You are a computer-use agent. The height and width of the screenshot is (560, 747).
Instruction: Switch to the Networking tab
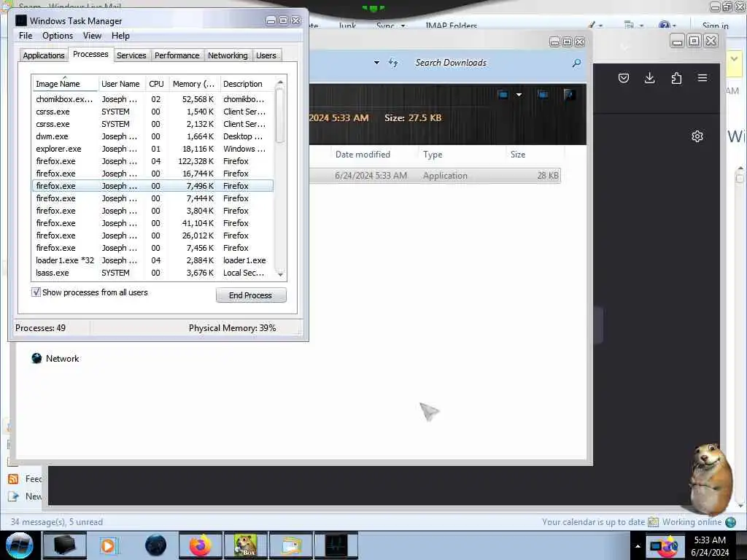coord(228,55)
